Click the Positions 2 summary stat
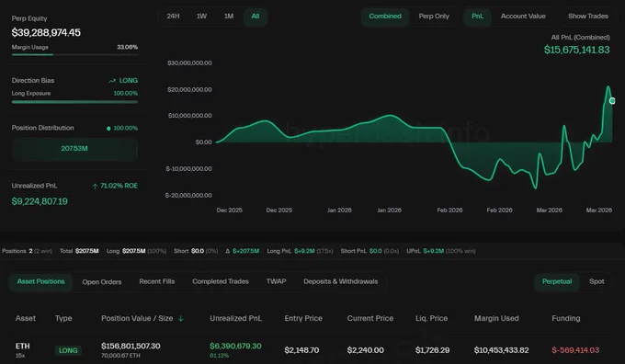 tap(27, 251)
